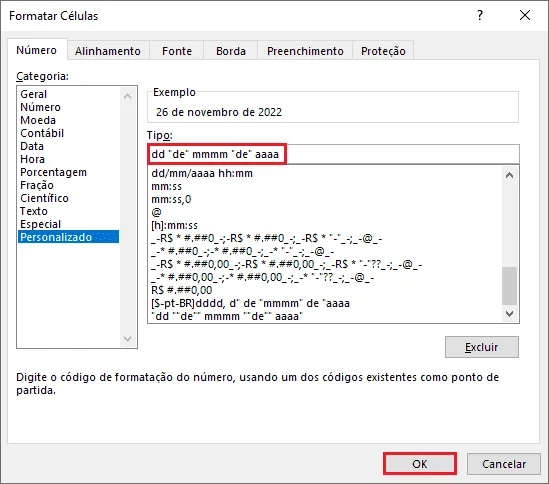549x484 pixels.
Task: Click the Tipo format code input field
Action: [x=333, y=154]
